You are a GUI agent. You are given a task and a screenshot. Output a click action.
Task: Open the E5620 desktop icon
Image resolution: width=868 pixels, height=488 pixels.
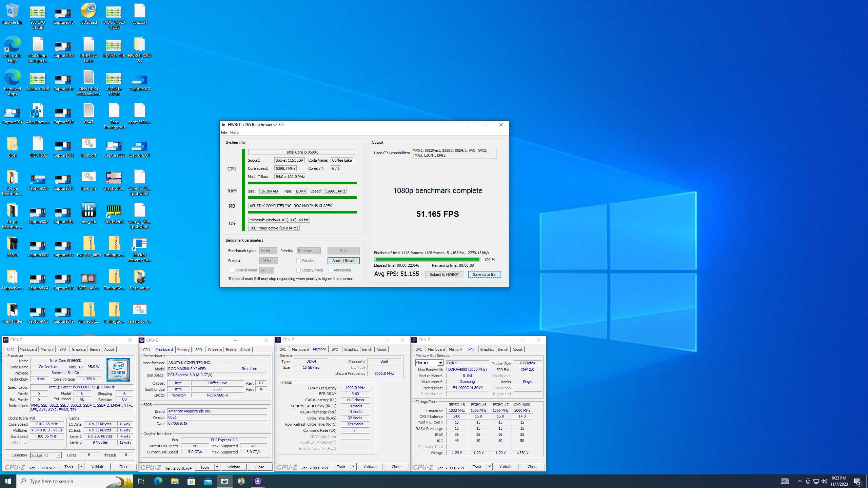coord(12,247)
